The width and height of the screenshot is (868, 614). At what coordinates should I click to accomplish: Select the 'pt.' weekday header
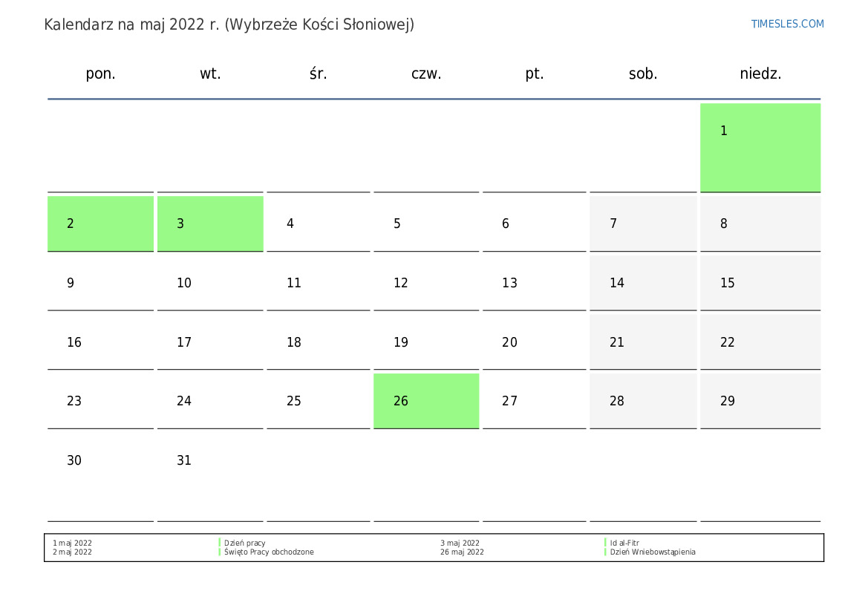point(534,74)
